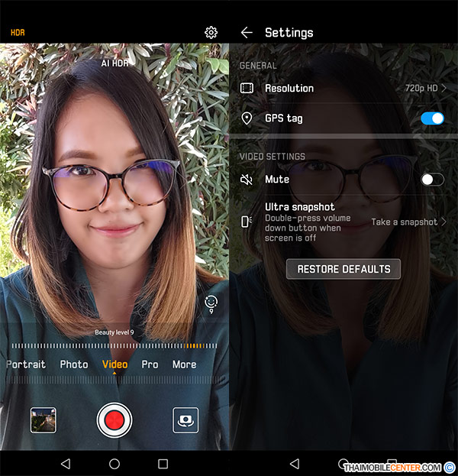Image resolution: width=458 pixels, height=476 pixels.
Task: Tap the beauty level smiley icon
Action: [x=211, y=304]
